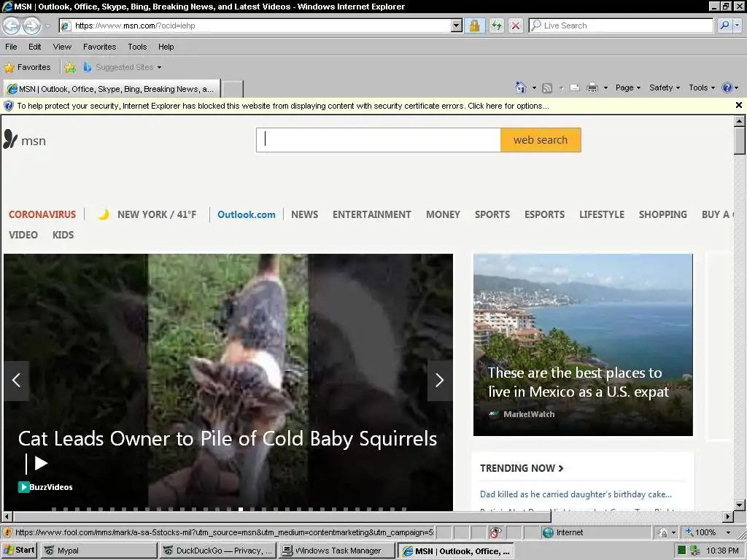Click the Internet zone globe in status bar
747x560 pixels.
548,532
